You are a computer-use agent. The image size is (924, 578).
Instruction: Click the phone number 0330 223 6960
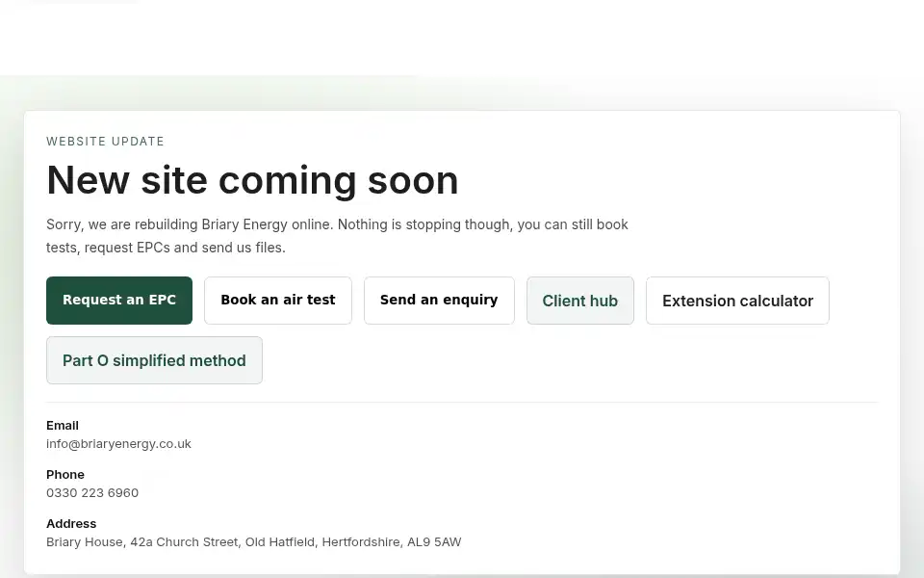coord(92,492)
